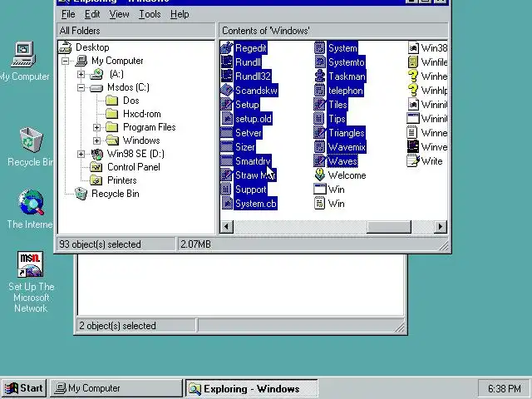The height and width of the screenshot is (399, 532).
Task: Click the Winver file icon
Action: tap(412, 146)
